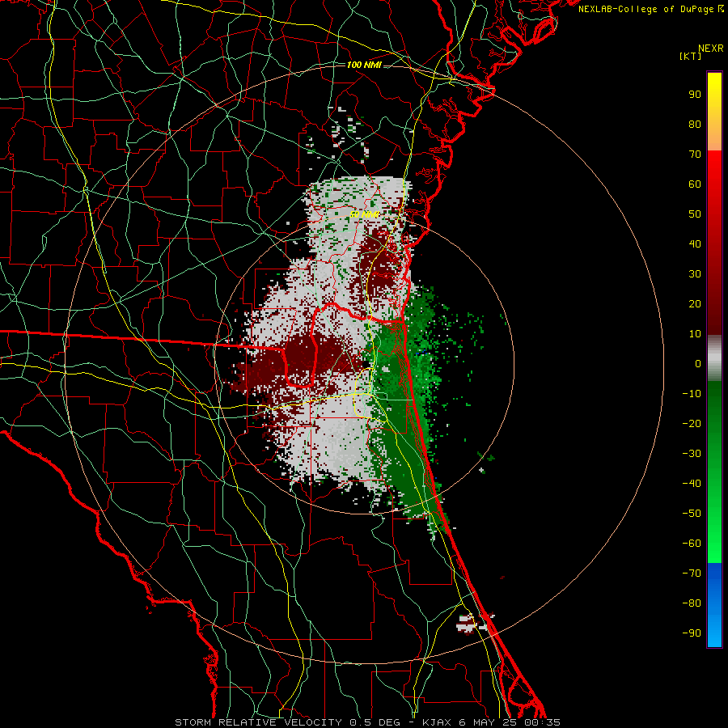Click the 50 NMI range ring label
The width and height of the screenshot is (728, 728).
click(x=364, y=214)
